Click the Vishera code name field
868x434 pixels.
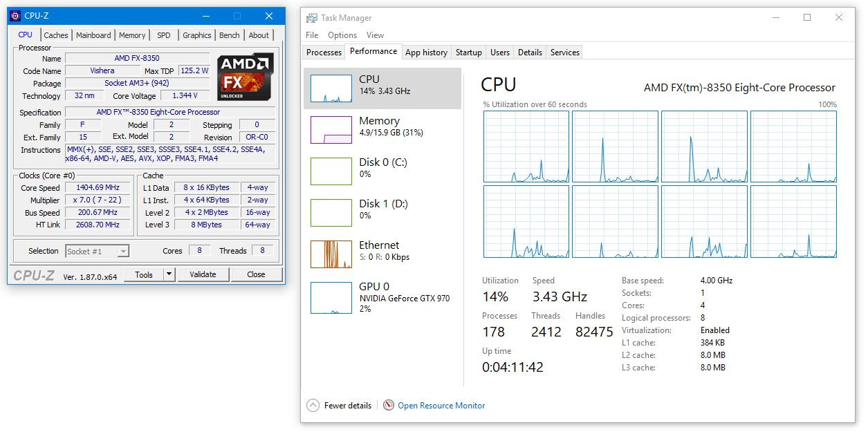click(102, 71)
